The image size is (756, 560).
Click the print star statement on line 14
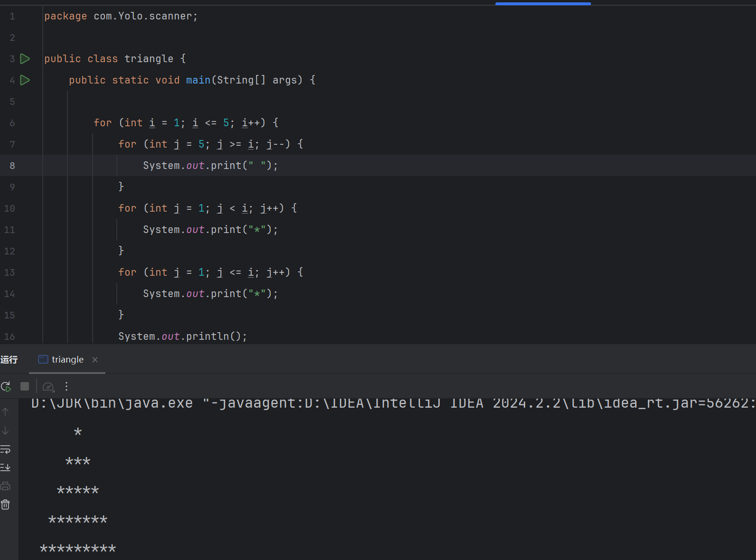point(210,294)
